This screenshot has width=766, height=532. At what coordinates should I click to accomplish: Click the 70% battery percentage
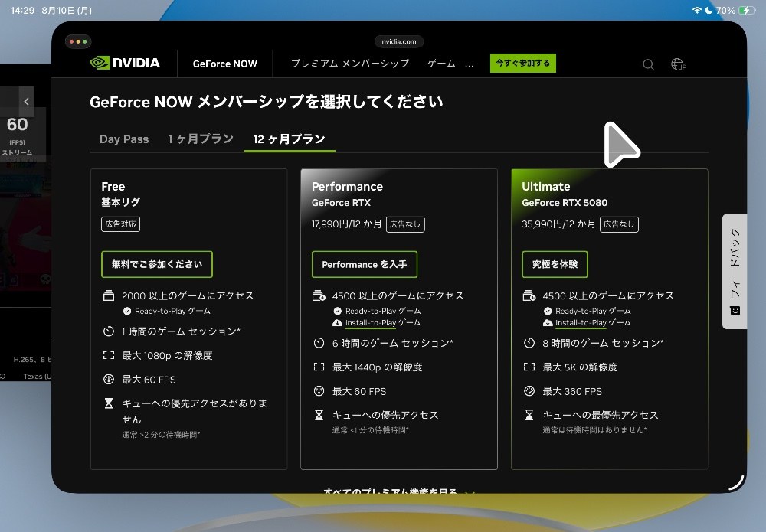click(x=725, y=10)
